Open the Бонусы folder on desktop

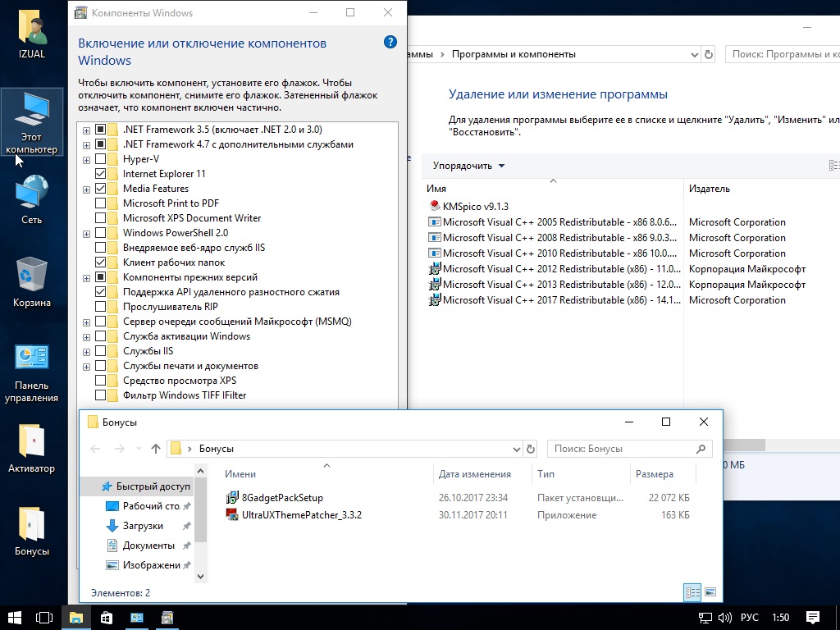point(32,531)
